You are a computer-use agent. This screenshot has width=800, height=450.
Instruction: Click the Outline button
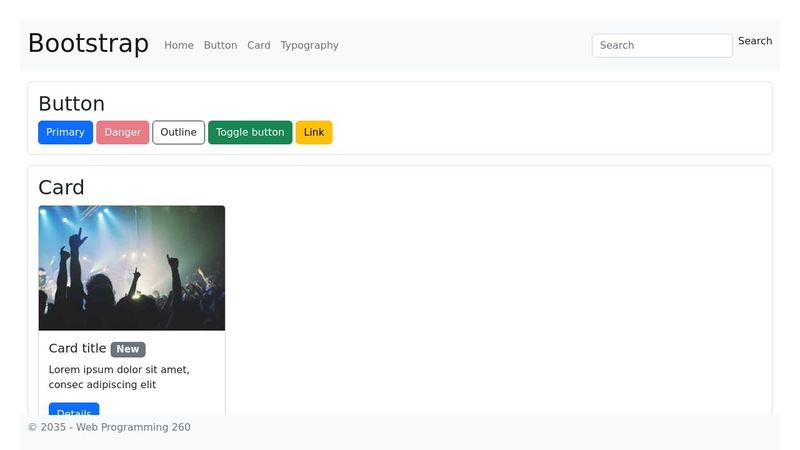point(178,132)
